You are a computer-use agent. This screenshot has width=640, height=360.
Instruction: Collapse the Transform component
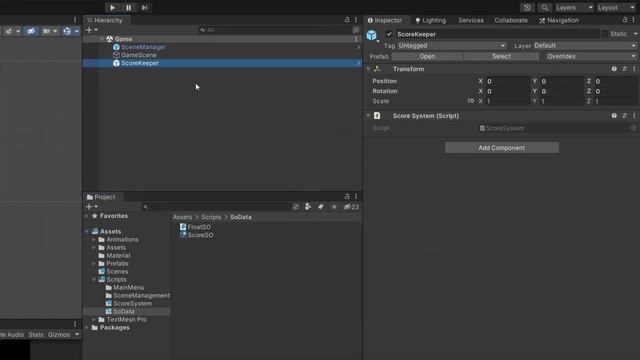click(x=368, y=69)
